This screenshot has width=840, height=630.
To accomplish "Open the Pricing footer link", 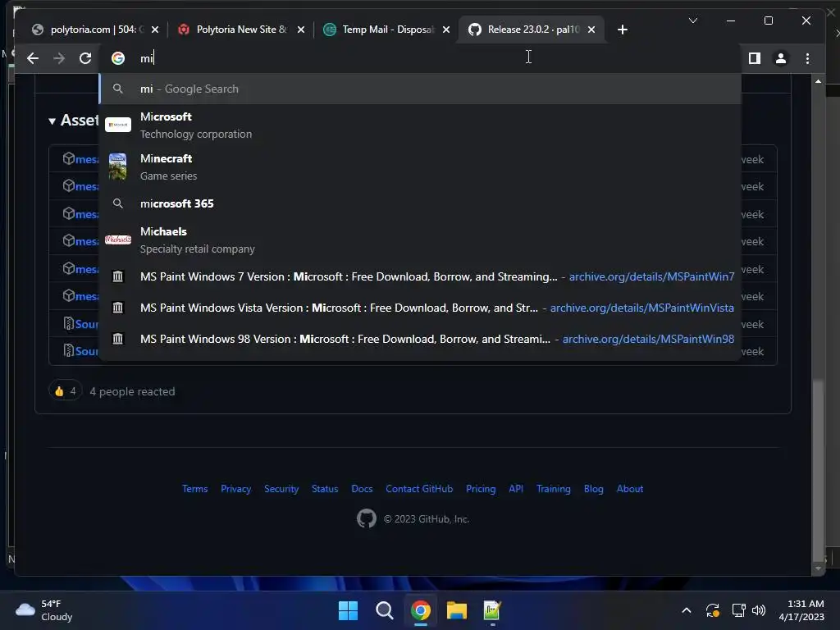I will coord(481,489).
